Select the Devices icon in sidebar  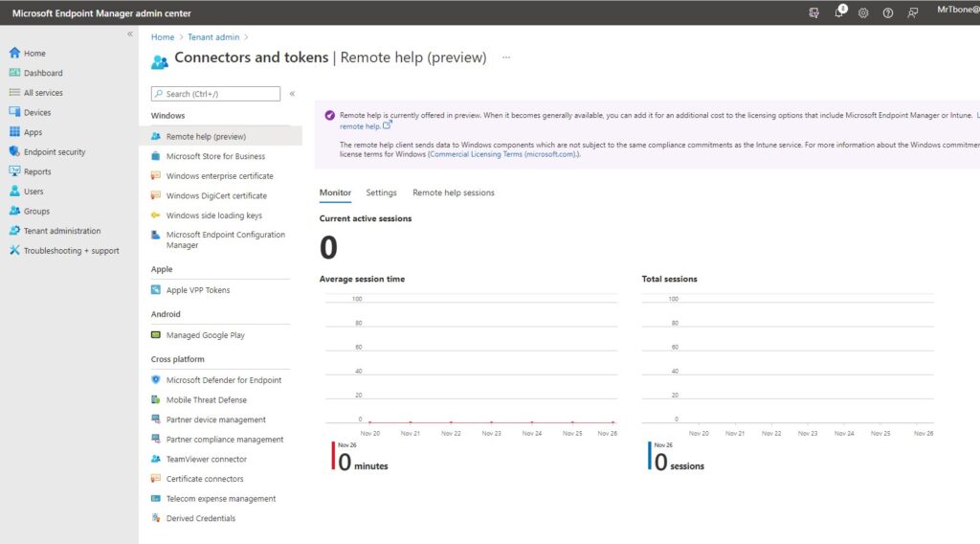pyautogui.click(x=14, y=112)
